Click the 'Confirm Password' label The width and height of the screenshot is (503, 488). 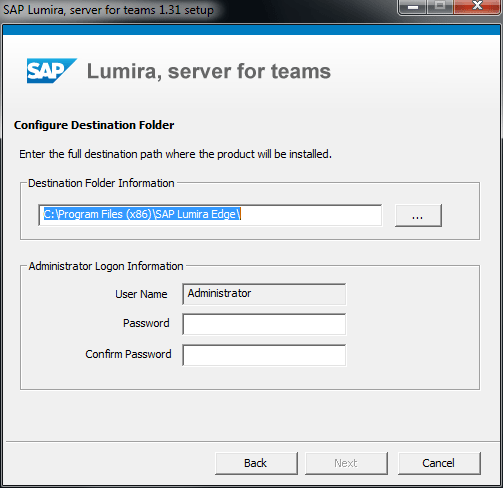click(128, 354)
